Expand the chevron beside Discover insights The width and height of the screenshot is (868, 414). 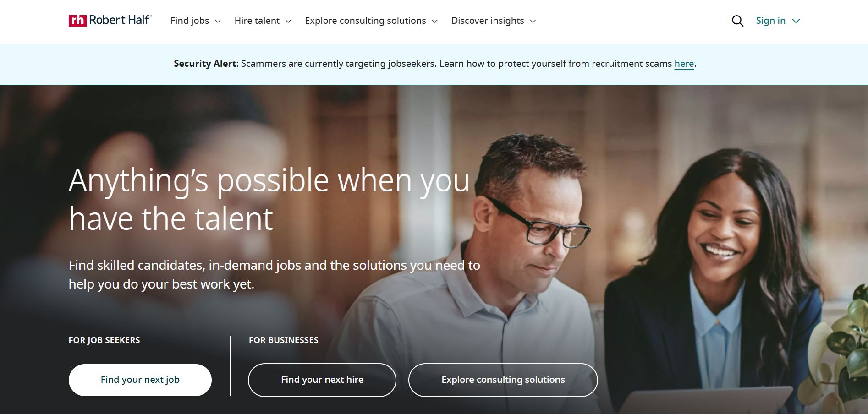click(533, 21)
